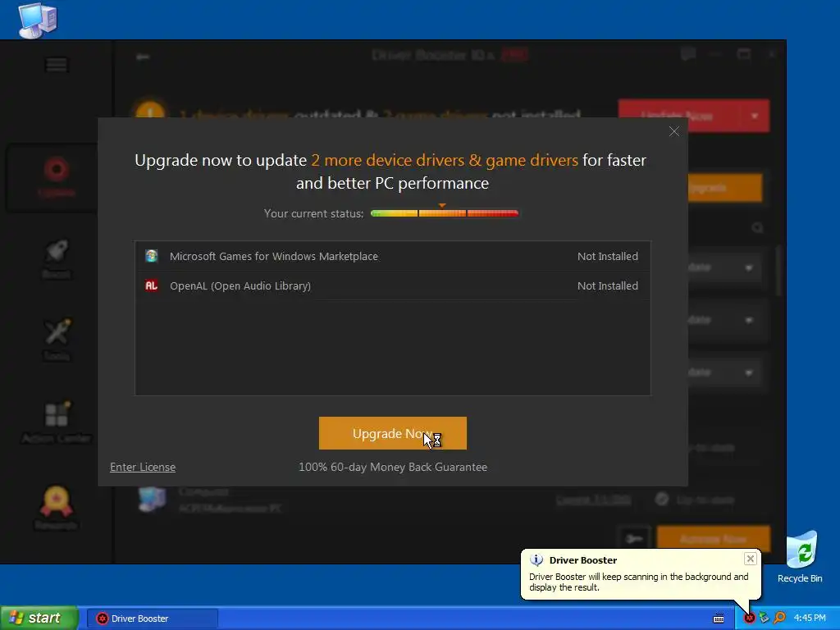Open the Recycle Bin desktop icon
Viewport: 840px width, 630px height.
[801, 557]
